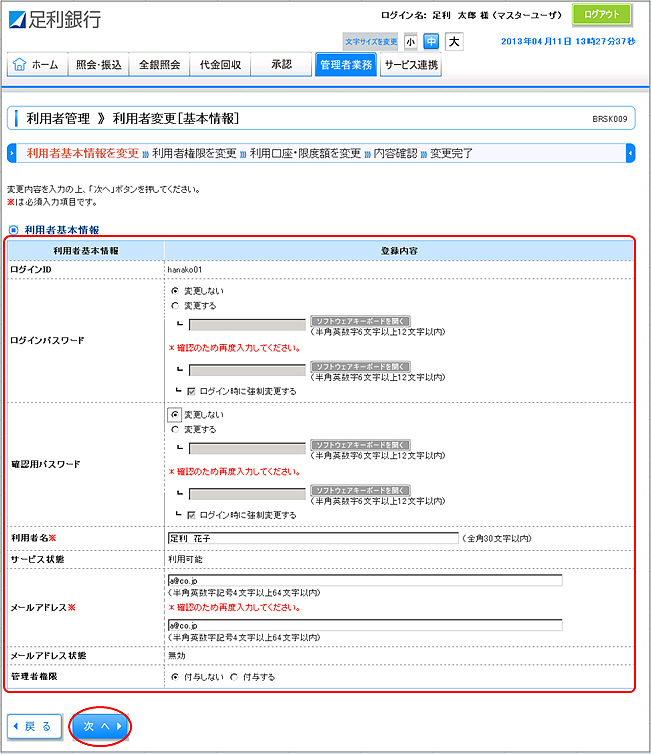The height and width of the screenshot is (754, 651).
Task: Open software keyboard for first 確認用パスワード field
Action: [x=360, y=445]
